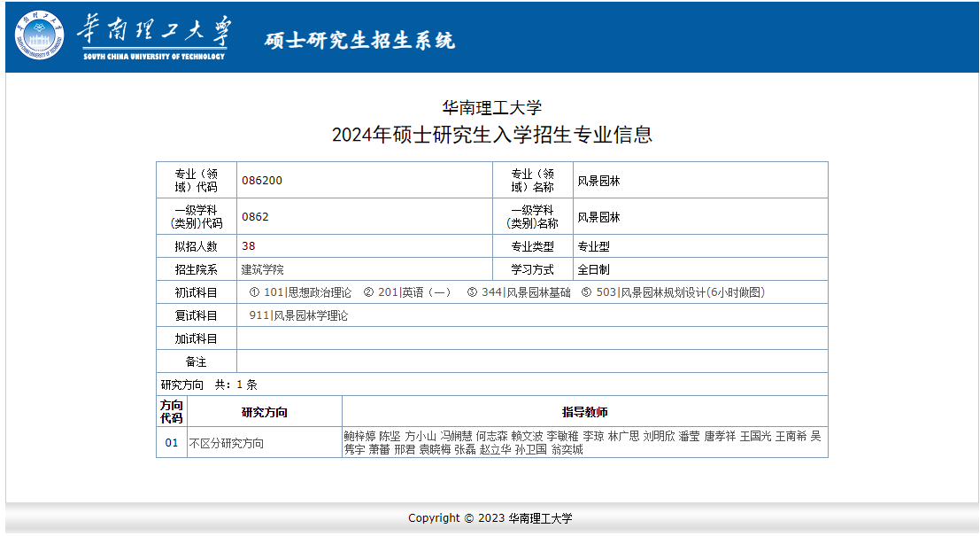980x536 pixels.
Task: Click the 专业类型 label cell
Action: (x=533, y=245)
